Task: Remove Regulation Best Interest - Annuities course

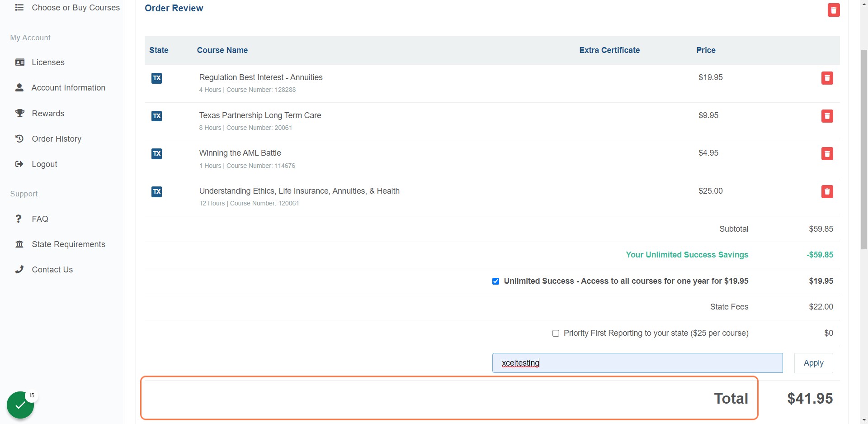Action: point(827,78)
